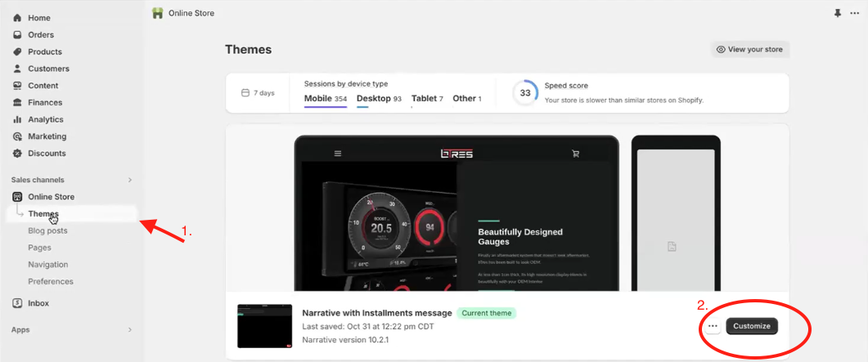Click the Customize button
Viewport: 868px width, 362px height.
751,326
